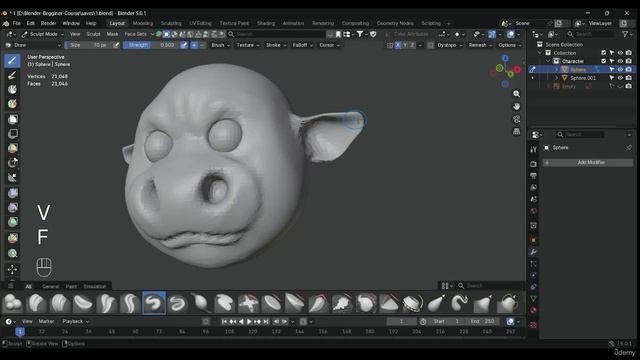Hide Character collection using eye icon
Viewport: 640px width, 360px height.
coord(620,61)
